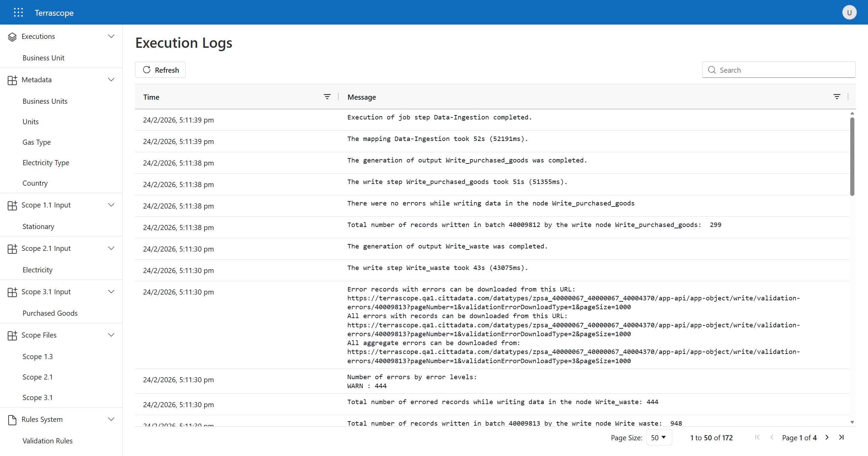This screenshot has height=456, width=868.
Task: Collapse the Scope 3.1 Input chevron
Action: click(111, 291)
